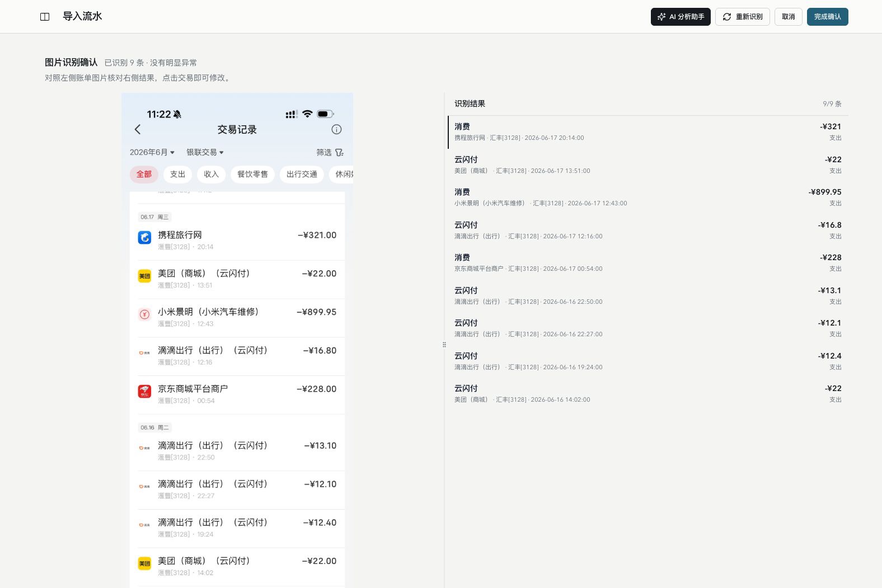Screen dimensions: 882x588
Task: Open the AI 分析助手 sparkle button
Action: pos(681,17)
